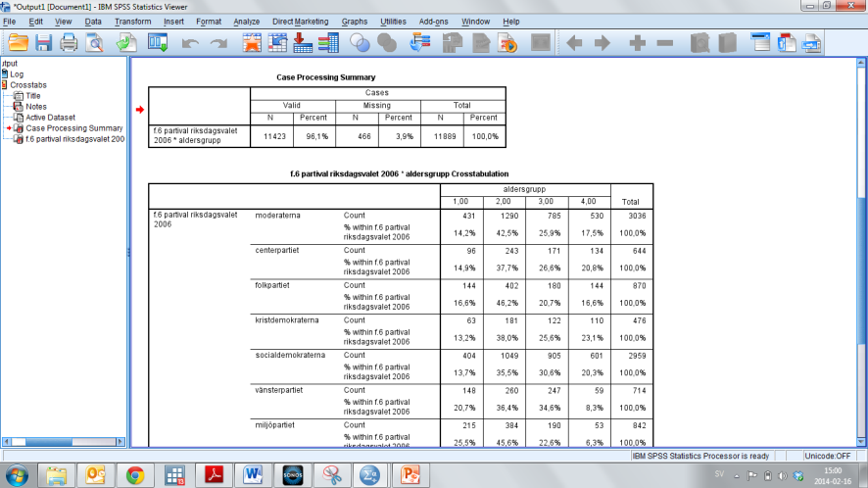
Task: Open the Add-ons menu
Action: pyautogui.click(x=433, y=22)
